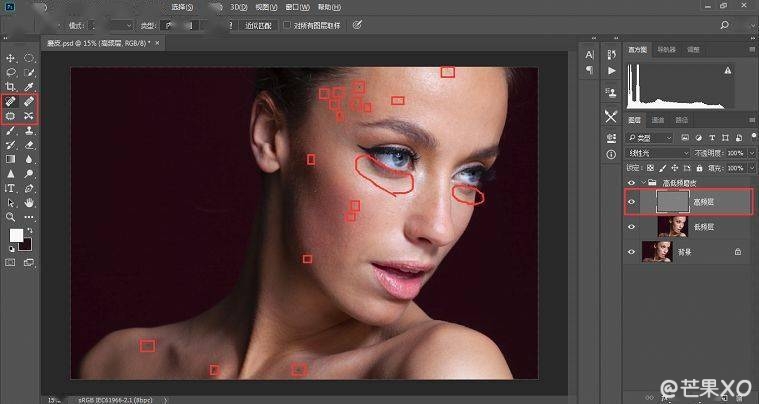
Task: Select the Clone Stamp tool
Action: coord(29,131)
